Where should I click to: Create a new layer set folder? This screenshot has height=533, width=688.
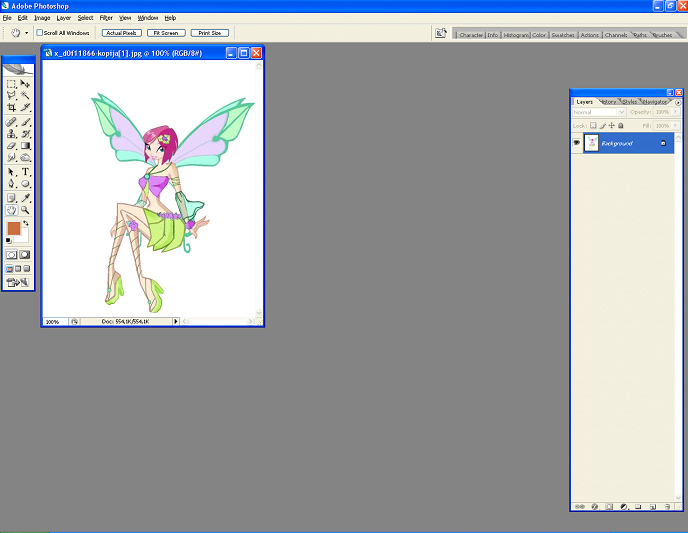(x=638, y=507)
